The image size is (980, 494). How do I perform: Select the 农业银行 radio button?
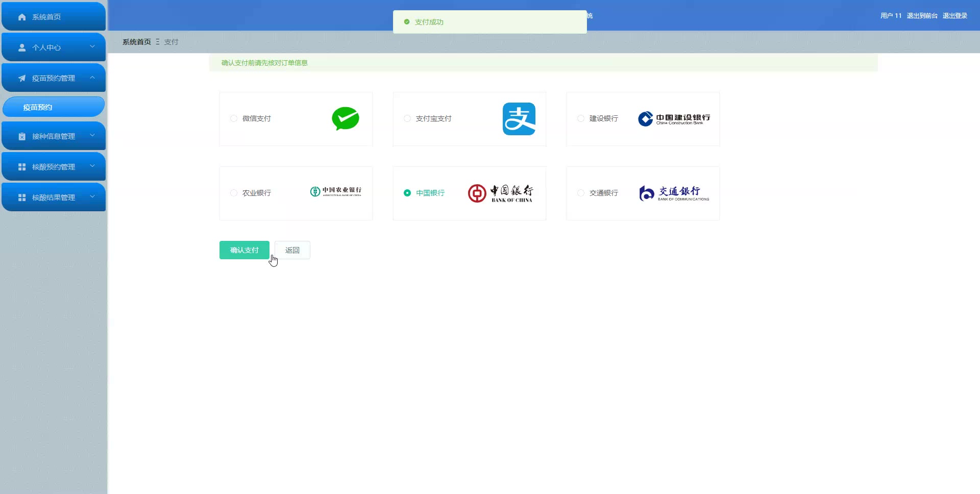coord(234,193)
